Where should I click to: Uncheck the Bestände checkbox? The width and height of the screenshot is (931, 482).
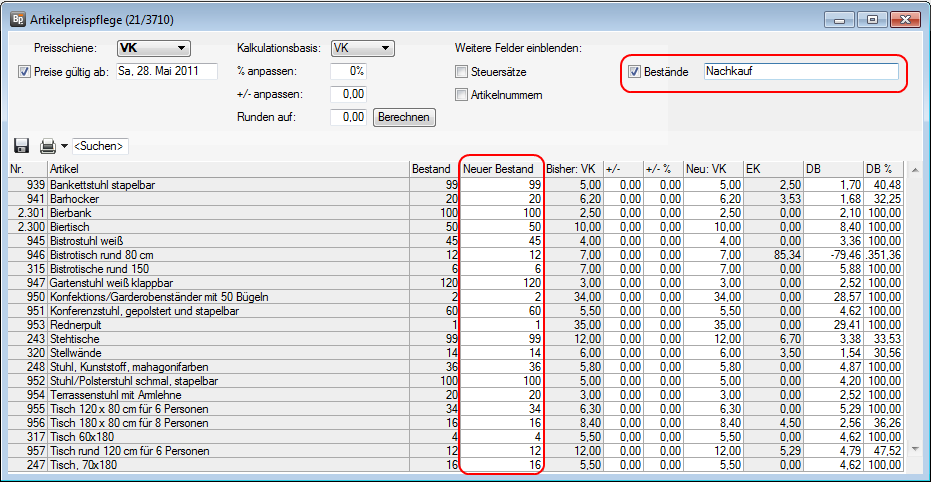634,72
